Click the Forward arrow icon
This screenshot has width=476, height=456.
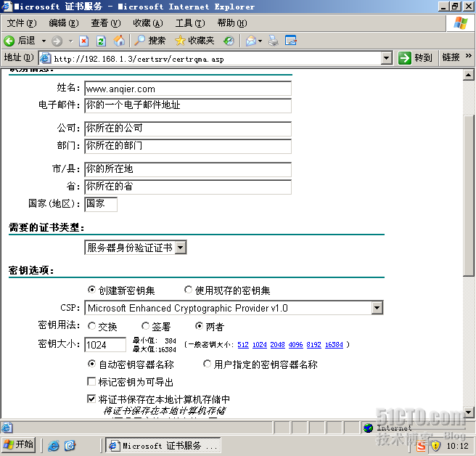tap(57, 41)
